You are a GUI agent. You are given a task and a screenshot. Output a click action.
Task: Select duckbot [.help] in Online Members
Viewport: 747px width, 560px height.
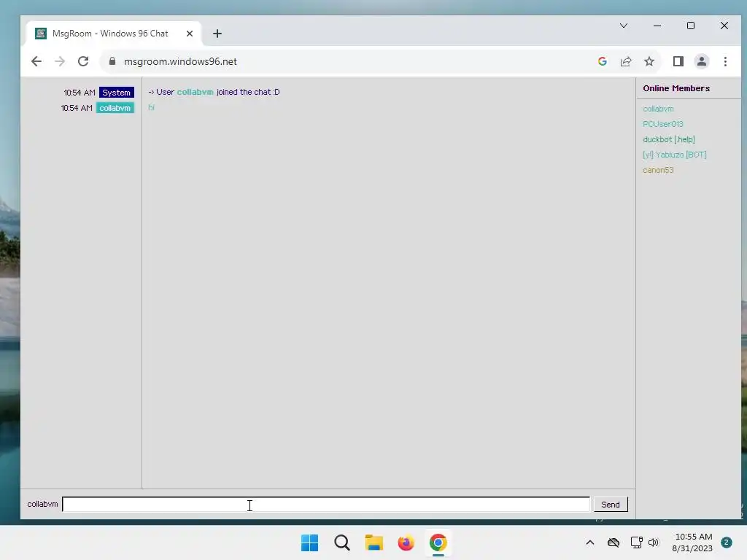coord(668,139)
